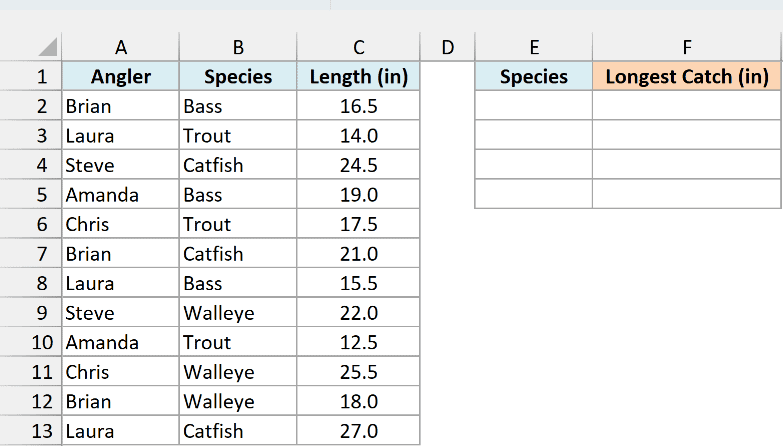Select column C header
Image resolution: width=783 pixels, height=446 pixels.
[359, 47]
